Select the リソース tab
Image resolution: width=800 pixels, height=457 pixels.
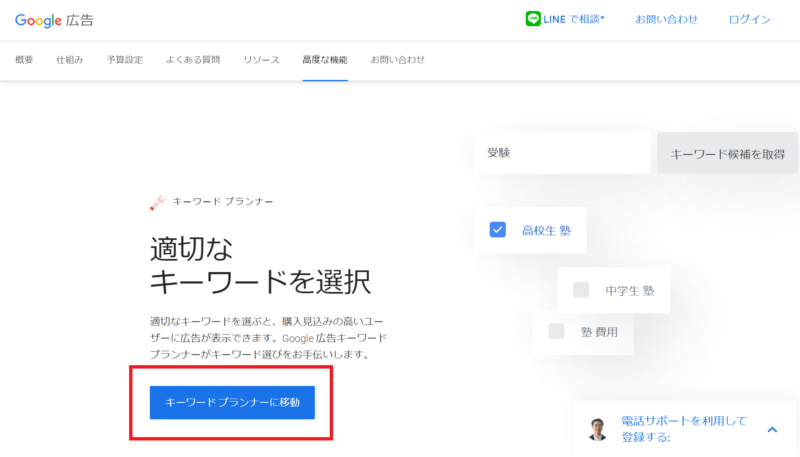(261, 60)
